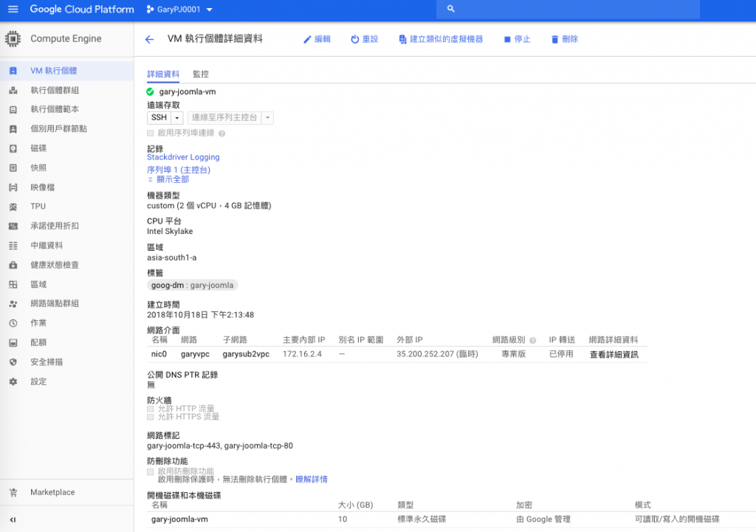Click the green status check for gary-joomla-vm
756x532 pixels.
[151, 91]
